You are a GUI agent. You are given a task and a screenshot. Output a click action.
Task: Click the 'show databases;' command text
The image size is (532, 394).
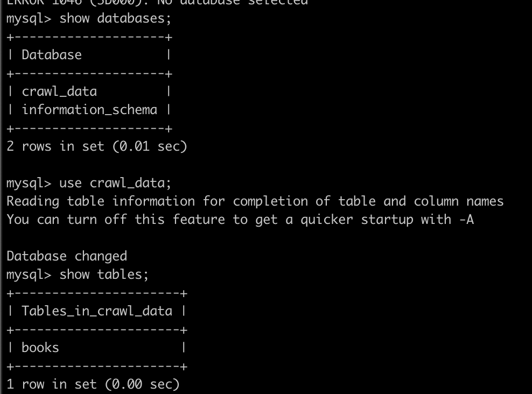[115, 18]
